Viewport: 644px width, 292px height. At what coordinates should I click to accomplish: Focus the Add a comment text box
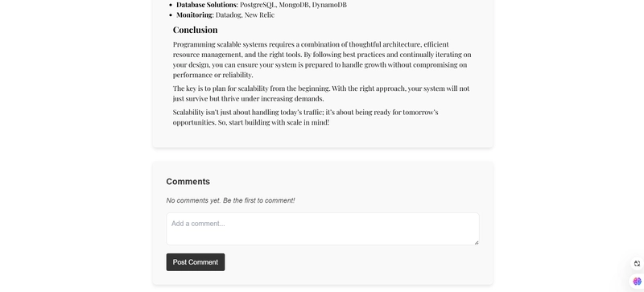pos(323,228)
